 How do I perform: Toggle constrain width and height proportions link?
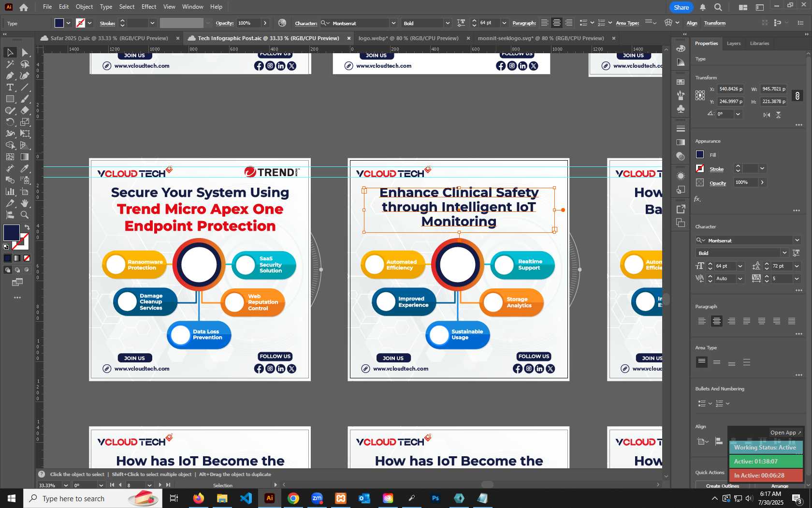point(797,95)
